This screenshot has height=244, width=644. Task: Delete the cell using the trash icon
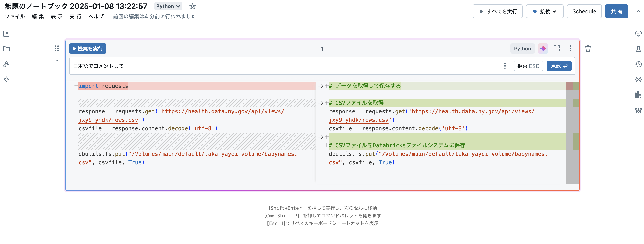[588, 48]
